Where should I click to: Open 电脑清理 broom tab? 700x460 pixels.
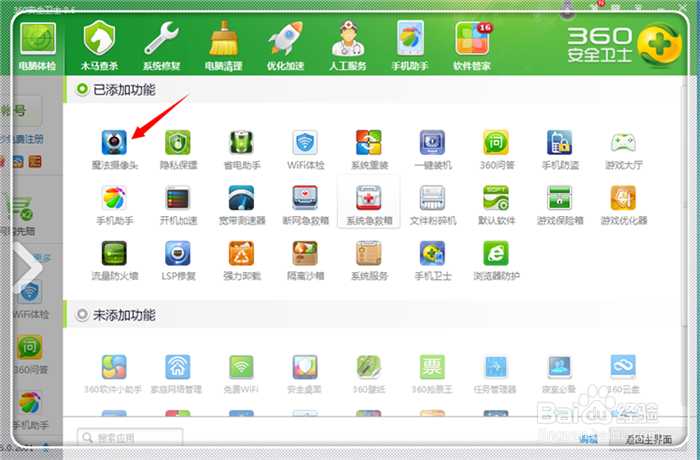pos(223,46)
